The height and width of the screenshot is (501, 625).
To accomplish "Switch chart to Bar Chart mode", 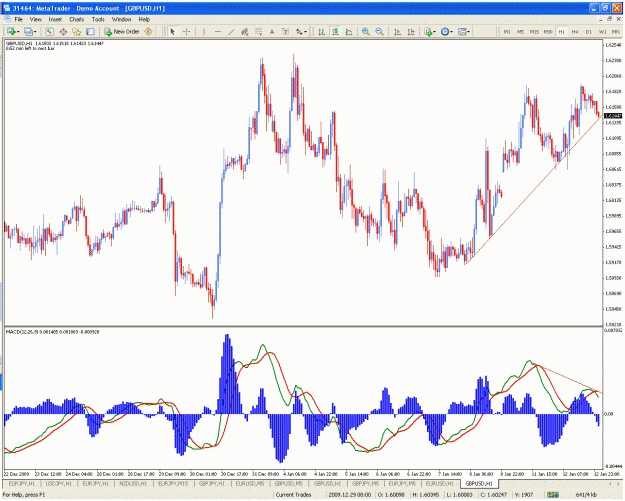I will point(321,31).
